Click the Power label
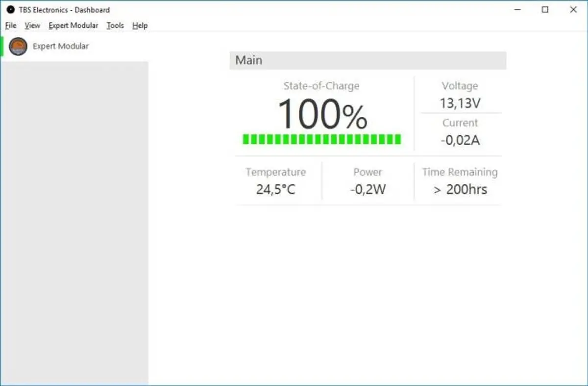The width and height of the screenshot is (588, 386). pos(367,172)
